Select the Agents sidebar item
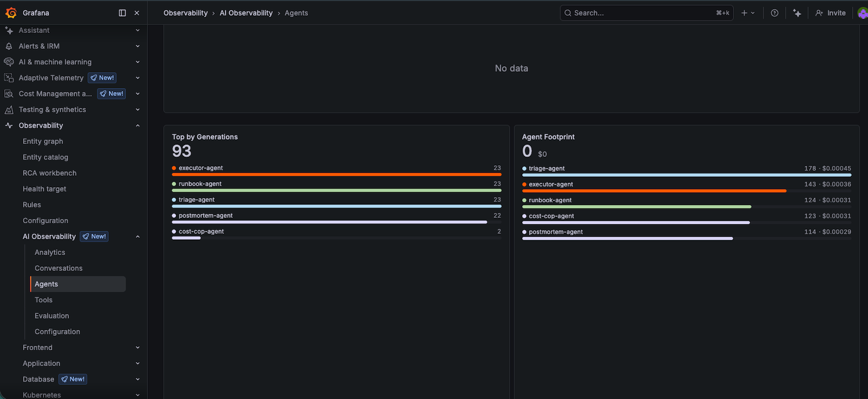 coord(78,284)
